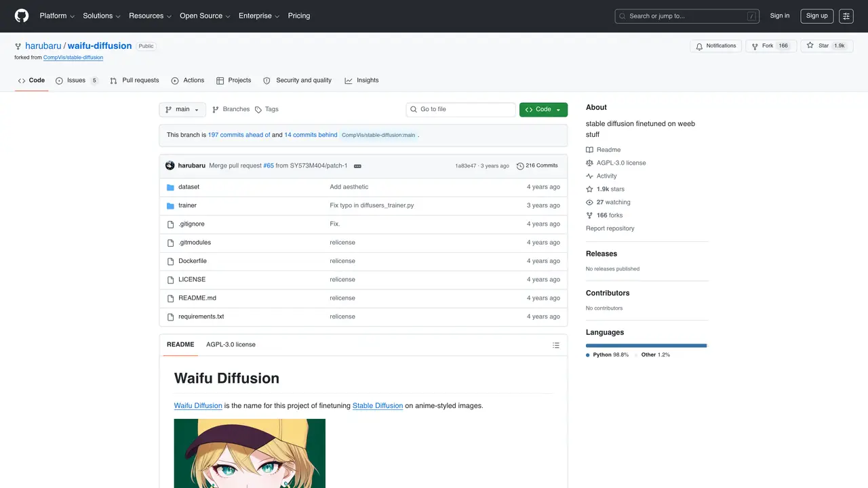Open the 'Add aesthetic' commit message
The height and width of the screenshot is (488, 868).
(x=349, y=187)
